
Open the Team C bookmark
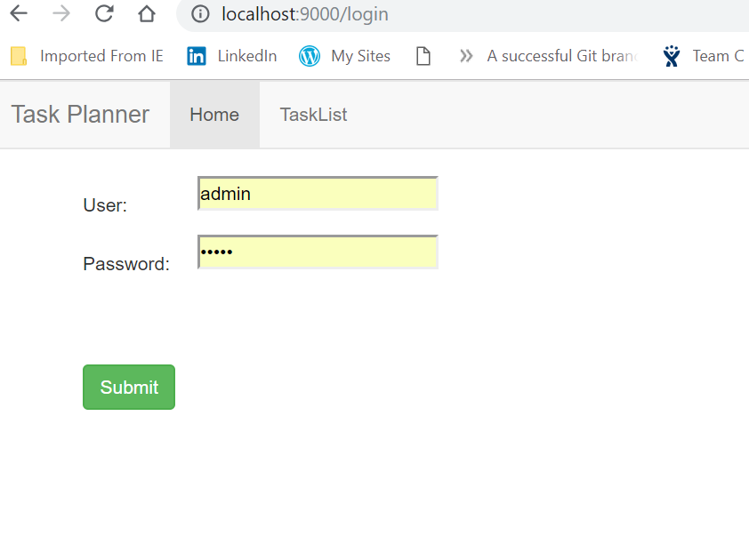[704, 56]
